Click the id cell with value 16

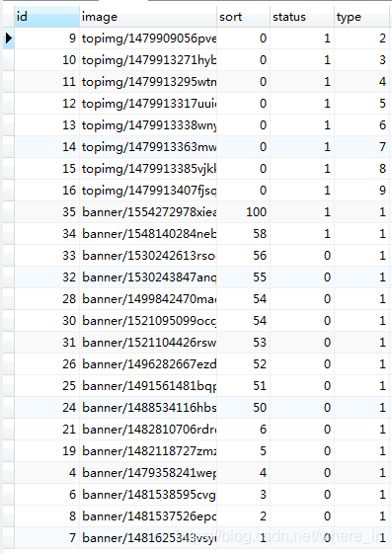(x=46, y=191)
